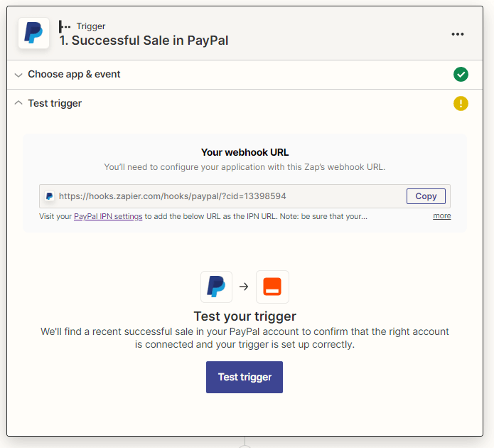Viewport: 494px width, 448px height.
Task: Copy the webhook URL
Action: (426, 196)
